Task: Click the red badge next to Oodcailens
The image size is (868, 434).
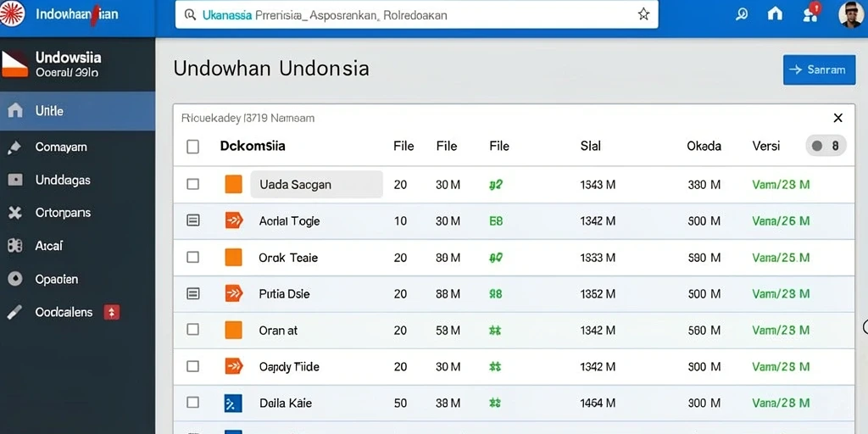Action: (111, 312)
